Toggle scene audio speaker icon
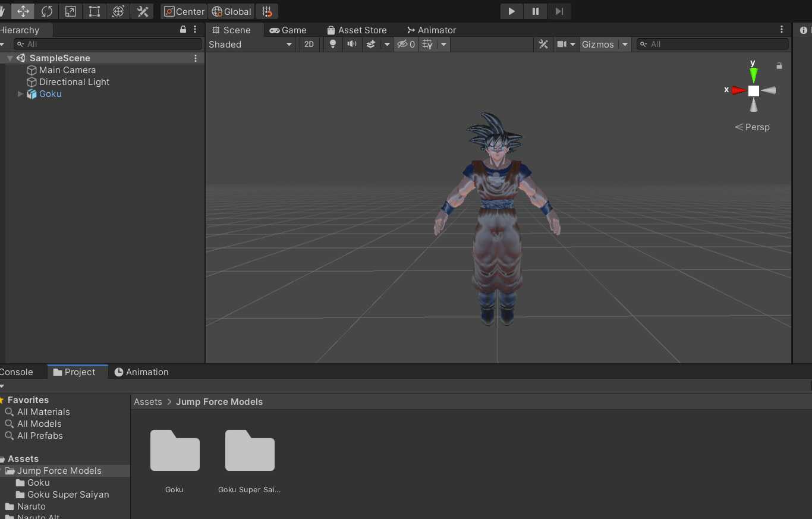The height and width of the screenshot is (519, 812). point(352,44)
